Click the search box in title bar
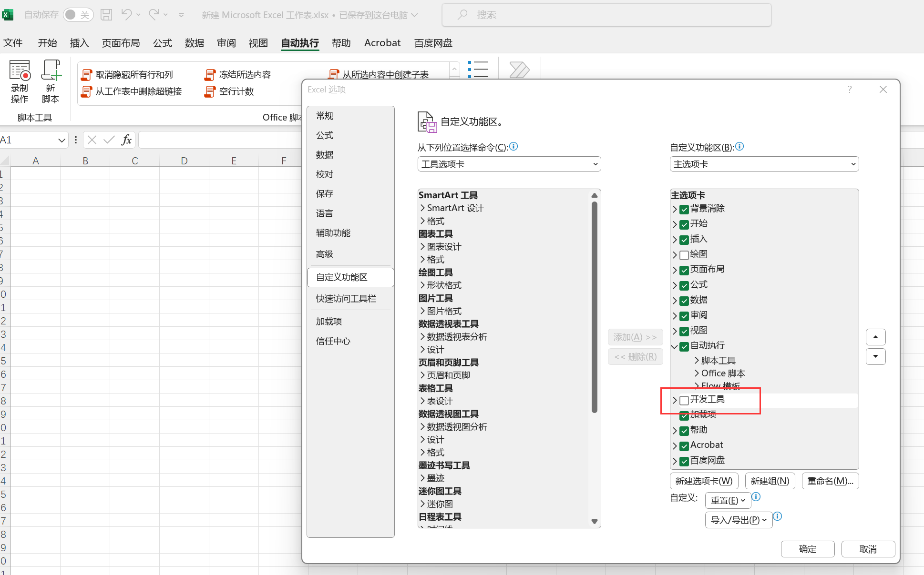 606,15
